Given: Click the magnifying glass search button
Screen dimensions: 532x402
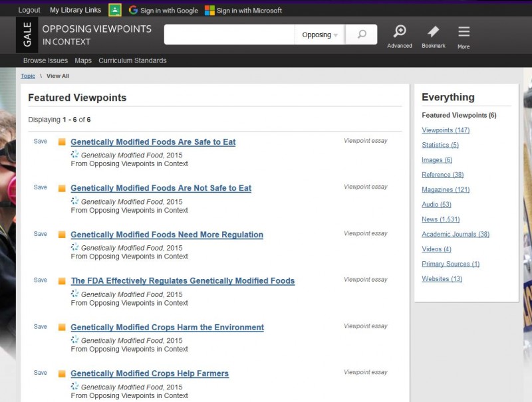Looking at the screenshot, I should pos(362,35).
